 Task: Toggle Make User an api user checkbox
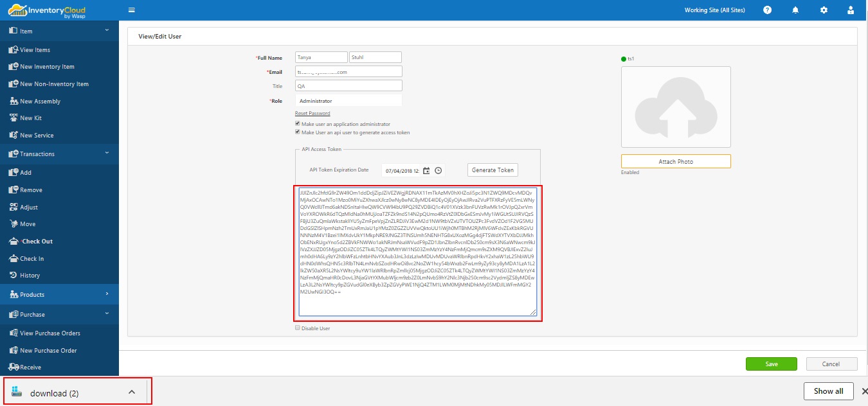[x=297, y=132]
